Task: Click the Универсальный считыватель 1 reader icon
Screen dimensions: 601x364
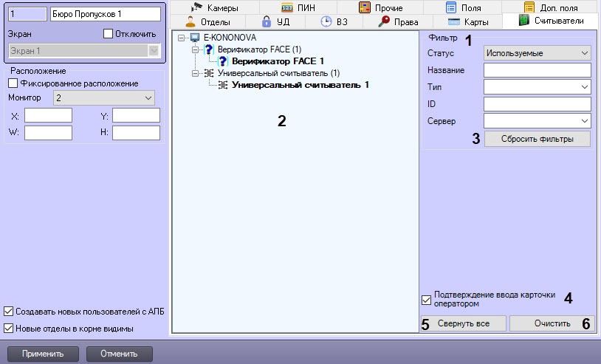Action: (x=224, y=85)
